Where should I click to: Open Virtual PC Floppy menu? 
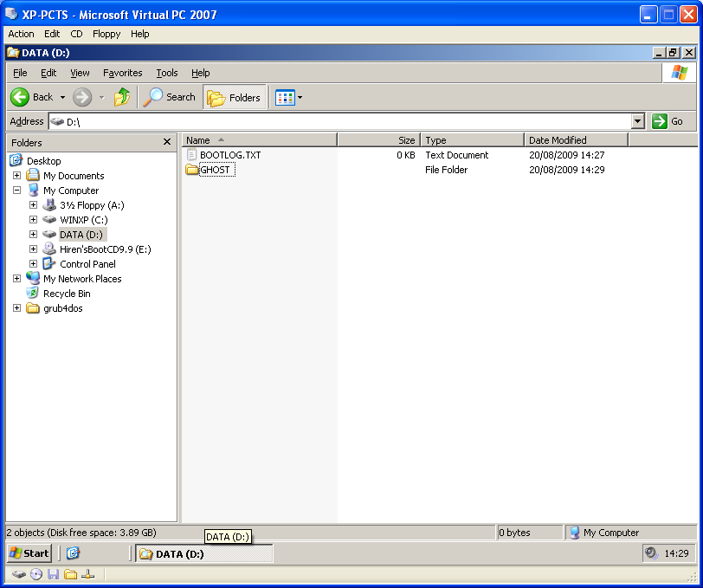coord(106,34)
